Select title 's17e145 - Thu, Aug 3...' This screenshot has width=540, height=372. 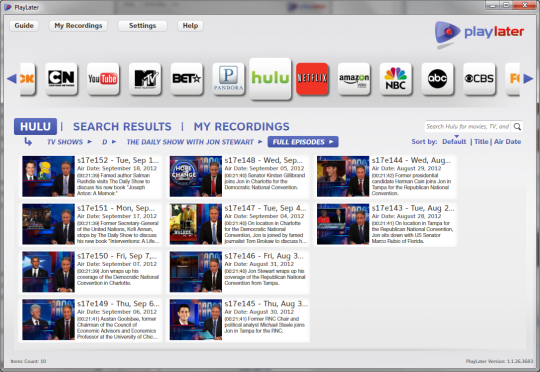coord(266,304)
